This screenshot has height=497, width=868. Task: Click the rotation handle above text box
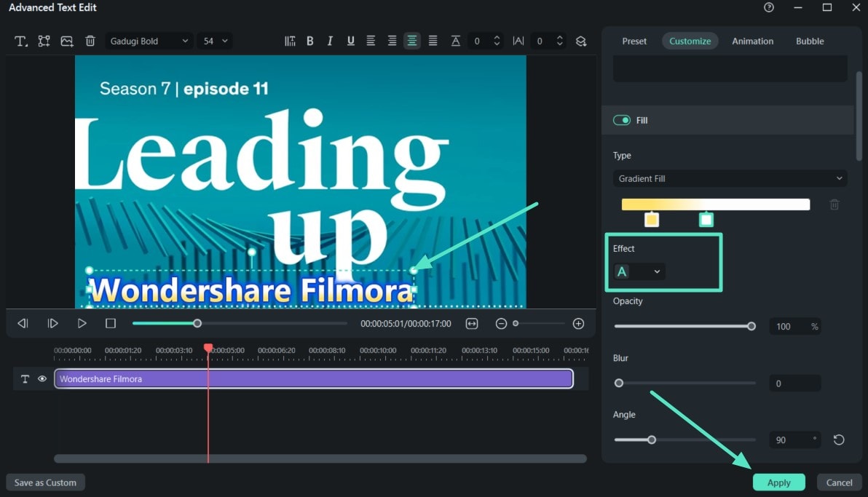252,252
